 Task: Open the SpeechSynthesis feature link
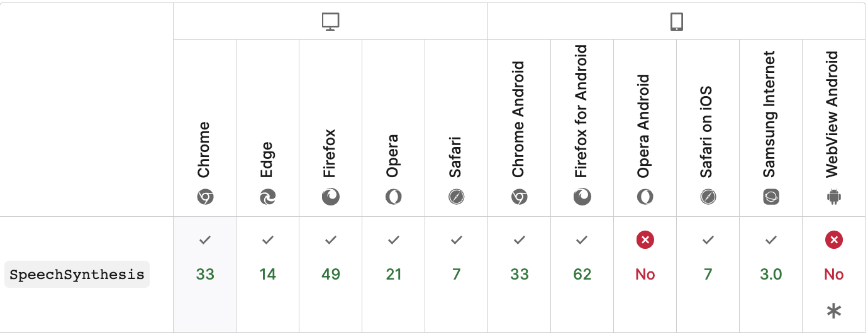[x=77, y=275]
